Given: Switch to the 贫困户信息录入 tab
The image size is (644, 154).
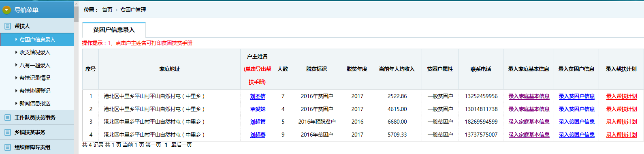Looking at the screenshot, I should tap(114, 30).
